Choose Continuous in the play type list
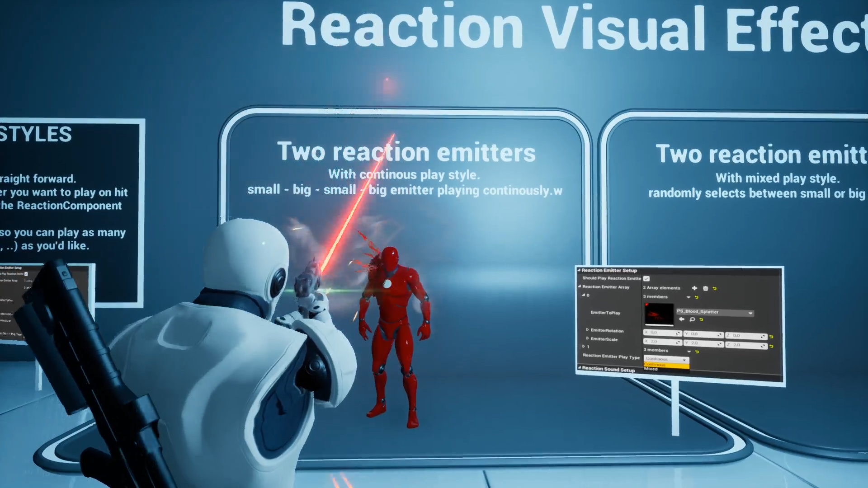868x488 pixels. 666,365
